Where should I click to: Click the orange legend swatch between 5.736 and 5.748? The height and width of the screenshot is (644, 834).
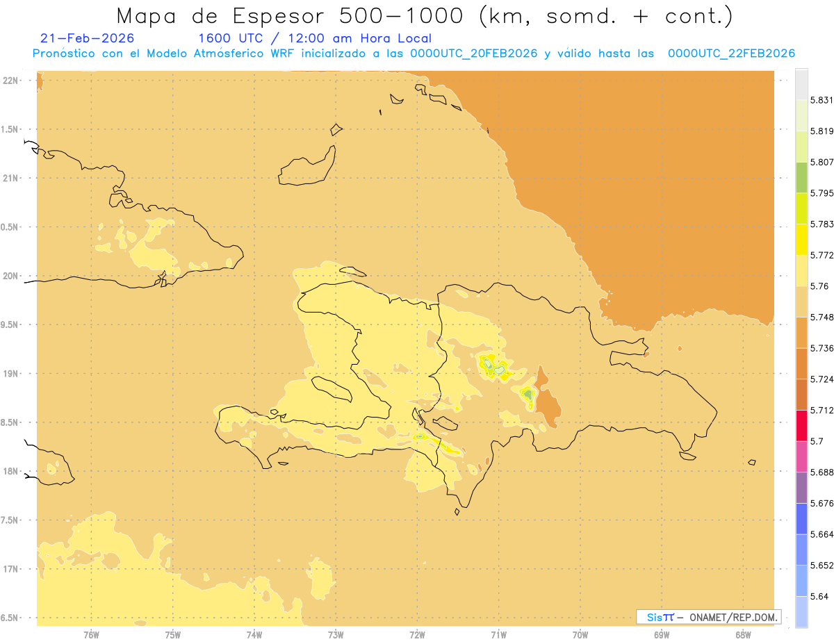coord(801,332)
